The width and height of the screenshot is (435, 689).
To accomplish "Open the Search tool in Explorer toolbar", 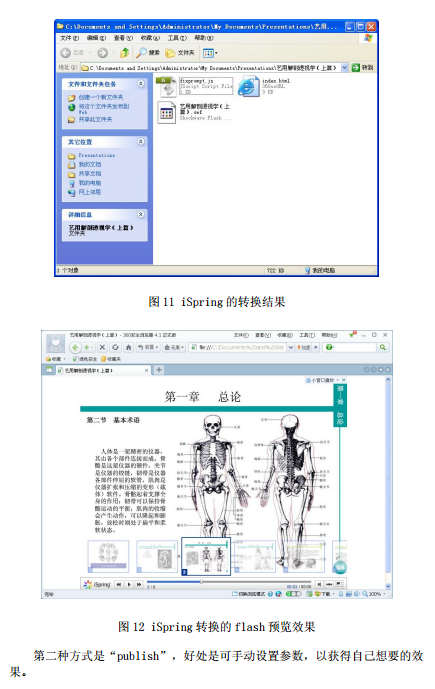I will (x=148, y=53).
